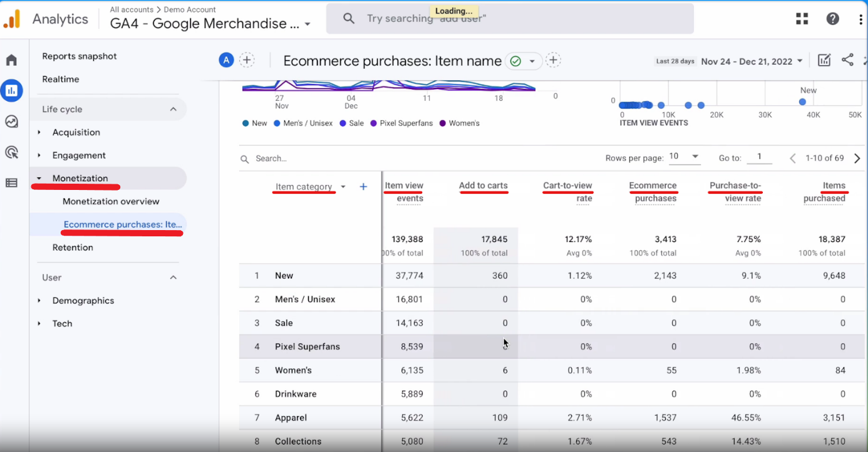Viewport: 868px width, 452px height.
Task: Click scatter plot point labeled New
Action: [803, 102]
